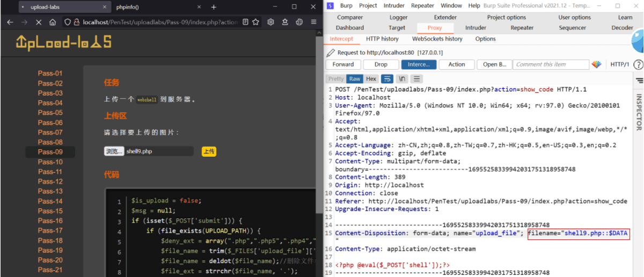
Task: Click the shield tracking protection icon
Action: [68, 22]
